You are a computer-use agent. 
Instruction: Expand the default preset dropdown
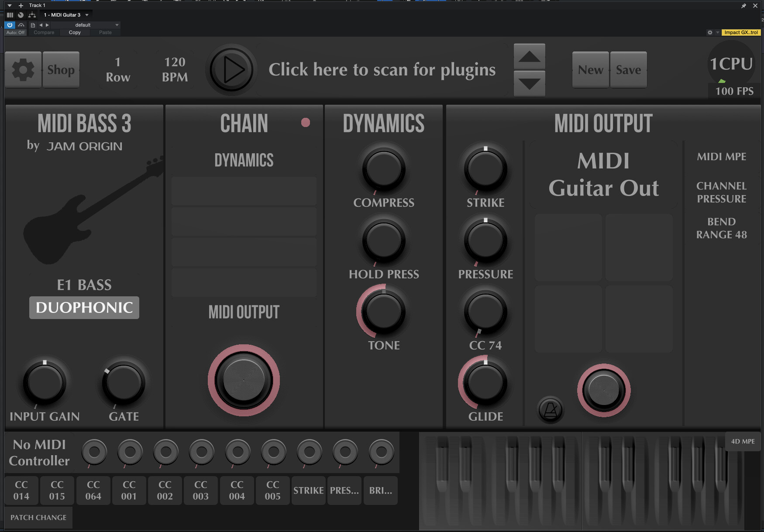(117, 25)
